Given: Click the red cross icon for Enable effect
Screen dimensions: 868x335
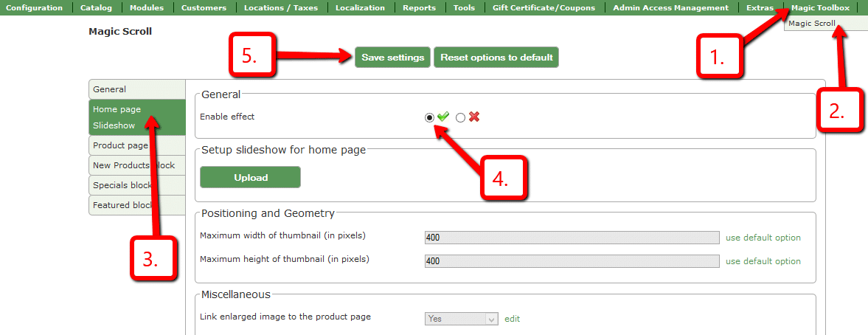Looking at the screenshot, I should (x=474, y=117).
